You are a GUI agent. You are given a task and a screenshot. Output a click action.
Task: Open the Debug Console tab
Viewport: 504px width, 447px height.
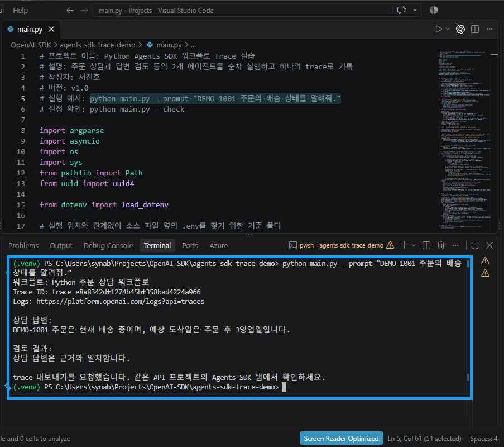tap(108, 245)
